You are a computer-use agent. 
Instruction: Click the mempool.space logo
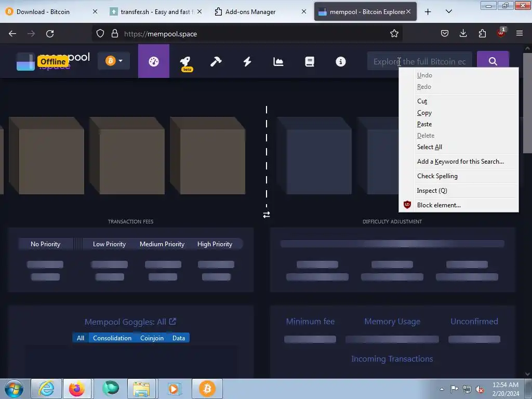tap(54, 61)
